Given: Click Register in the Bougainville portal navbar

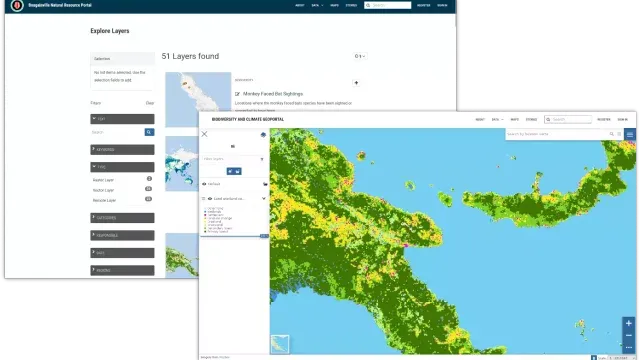Looking at the screenshot, I should (424, 5).
